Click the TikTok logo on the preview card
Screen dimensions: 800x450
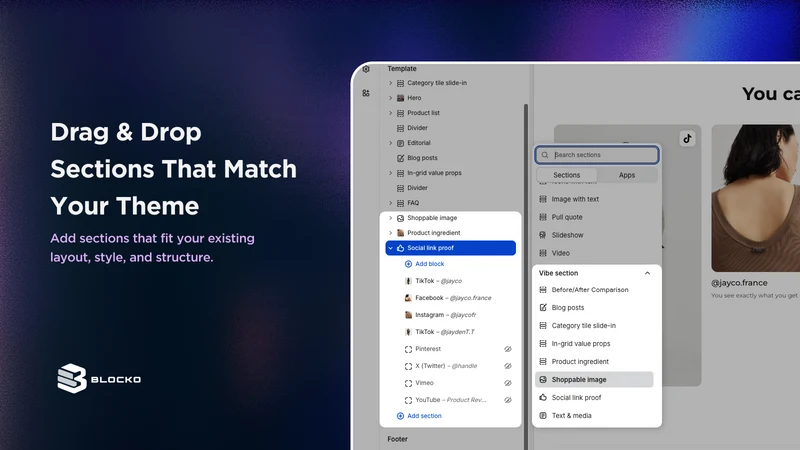click(x=687, y=138)
